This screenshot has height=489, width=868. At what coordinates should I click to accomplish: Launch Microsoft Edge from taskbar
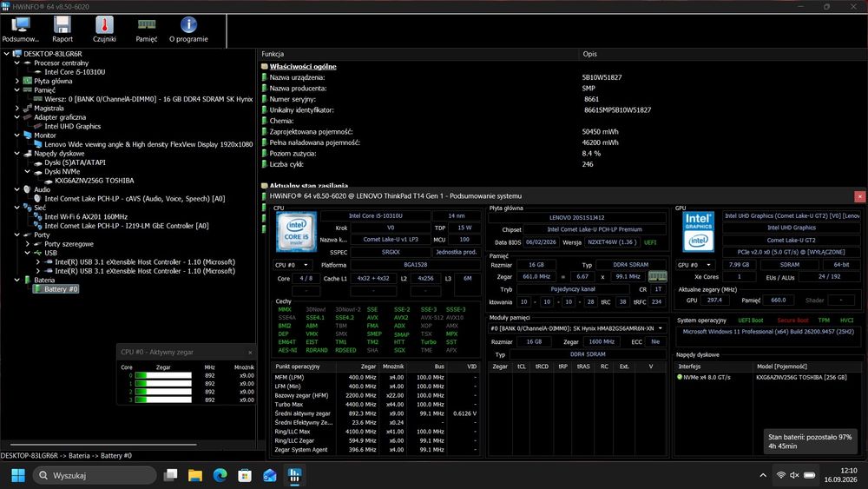point(220,476)
